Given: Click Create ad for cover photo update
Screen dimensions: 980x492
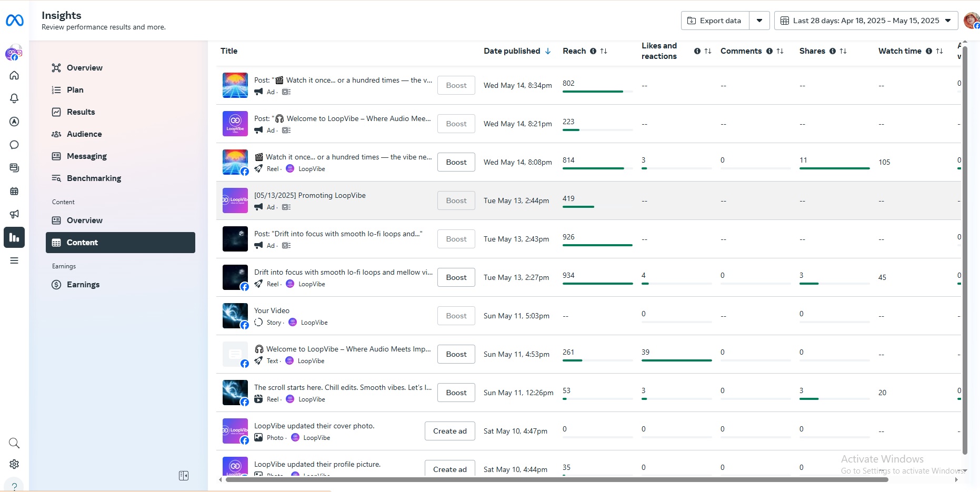Looking at the screenshot, I should pos(449,431).
